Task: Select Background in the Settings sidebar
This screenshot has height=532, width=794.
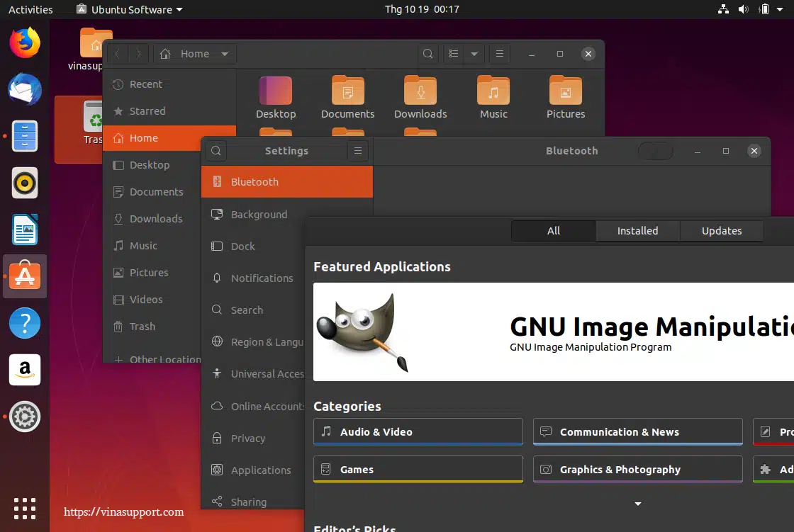Action: 259,215
